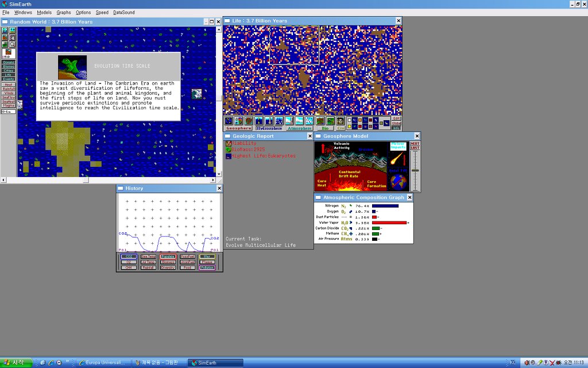Select Core Heat in Geosphere Model

tap(322, 183)
